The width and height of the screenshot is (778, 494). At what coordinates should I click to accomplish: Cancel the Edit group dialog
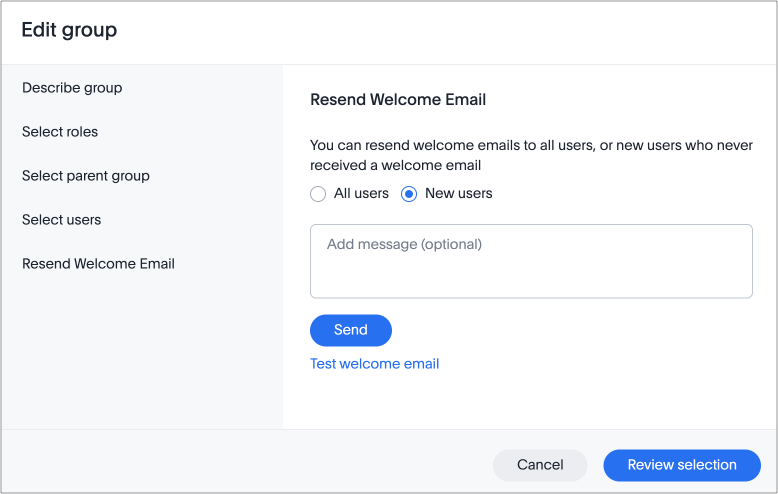pos(540,465)
